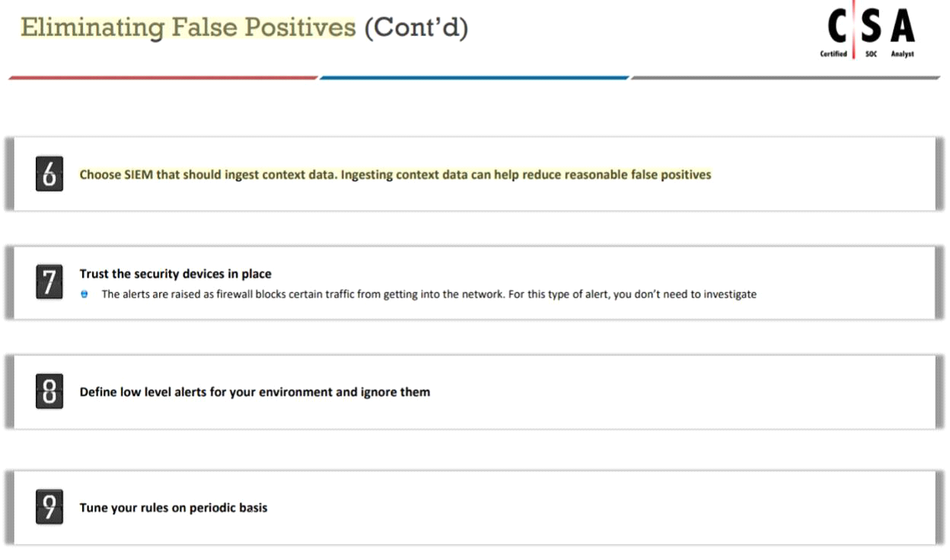The image size is (950, 560).
Task: Click the number 6 flip-card icon
Action: click(x=49, y=174)
